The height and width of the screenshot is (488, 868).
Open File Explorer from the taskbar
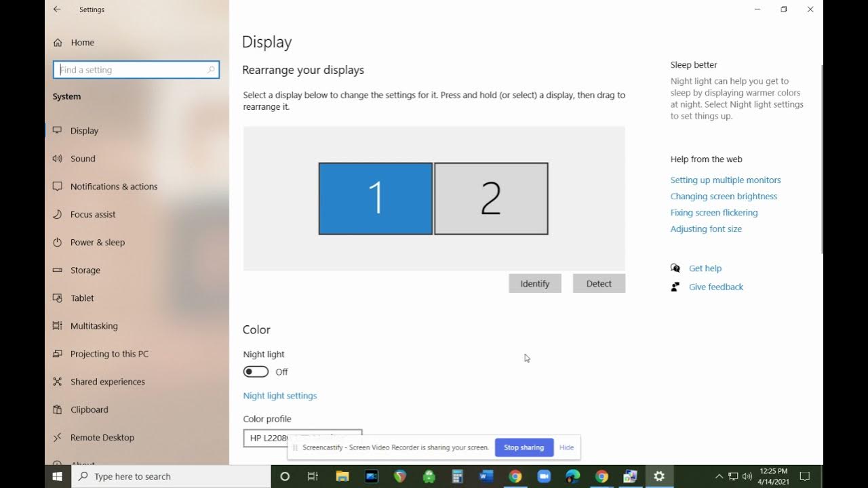tap(342, 476)
